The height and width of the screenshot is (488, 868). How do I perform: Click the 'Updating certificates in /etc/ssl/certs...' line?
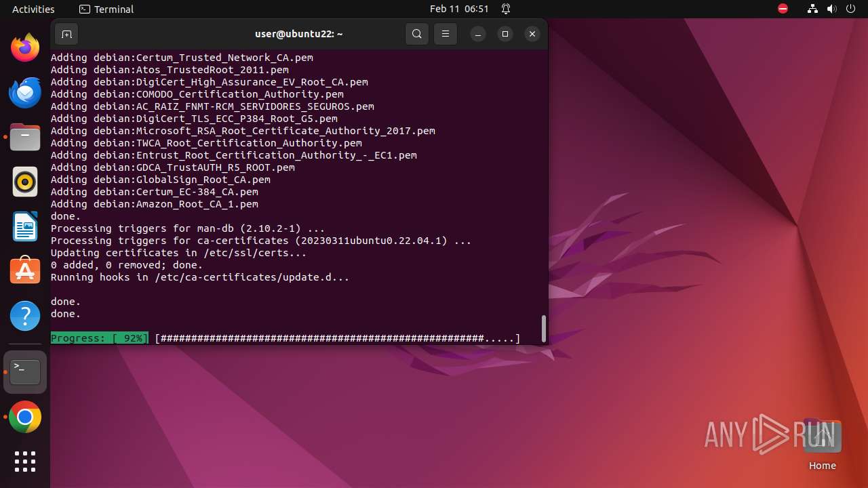tap(179, 253)
